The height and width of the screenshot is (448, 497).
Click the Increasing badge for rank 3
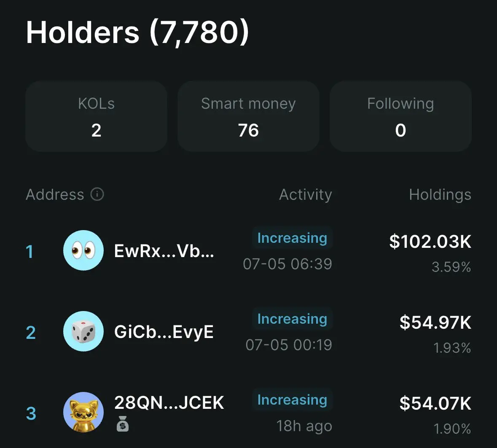(292, 400)
